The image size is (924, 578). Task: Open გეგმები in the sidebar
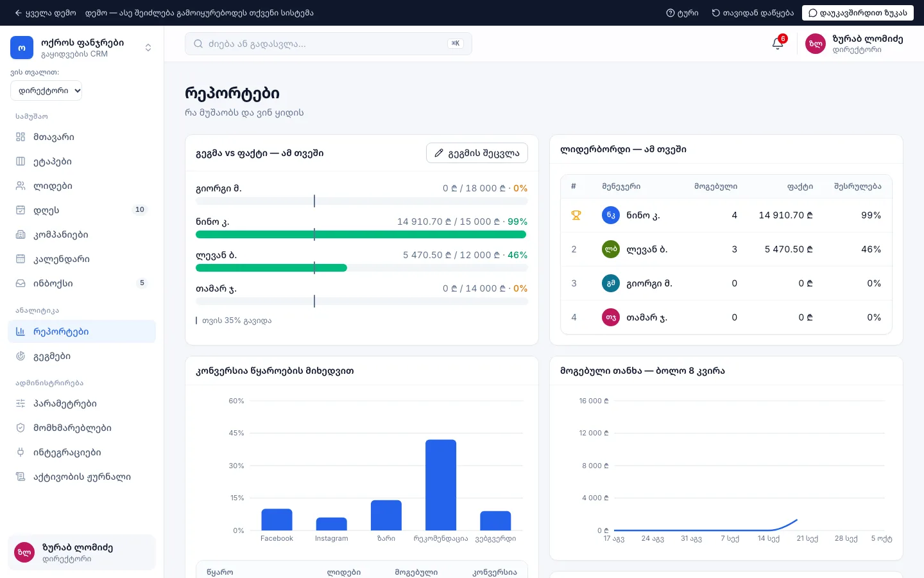81,356
